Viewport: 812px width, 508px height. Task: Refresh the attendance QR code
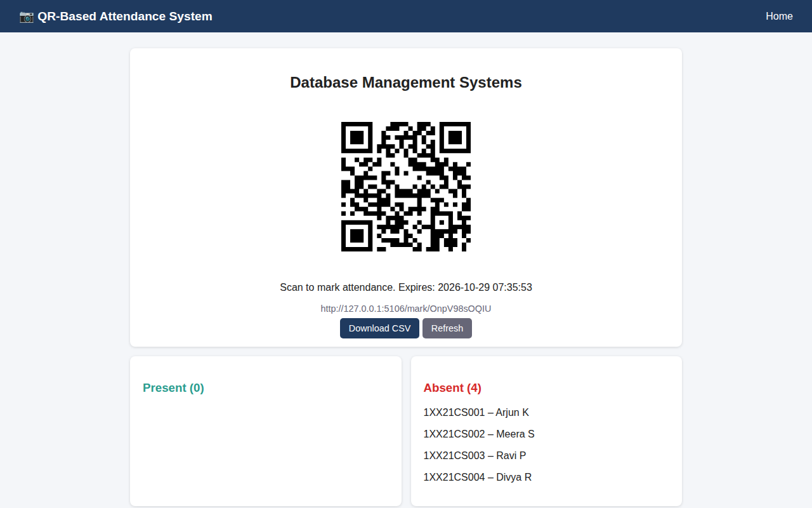pos(447,328)
